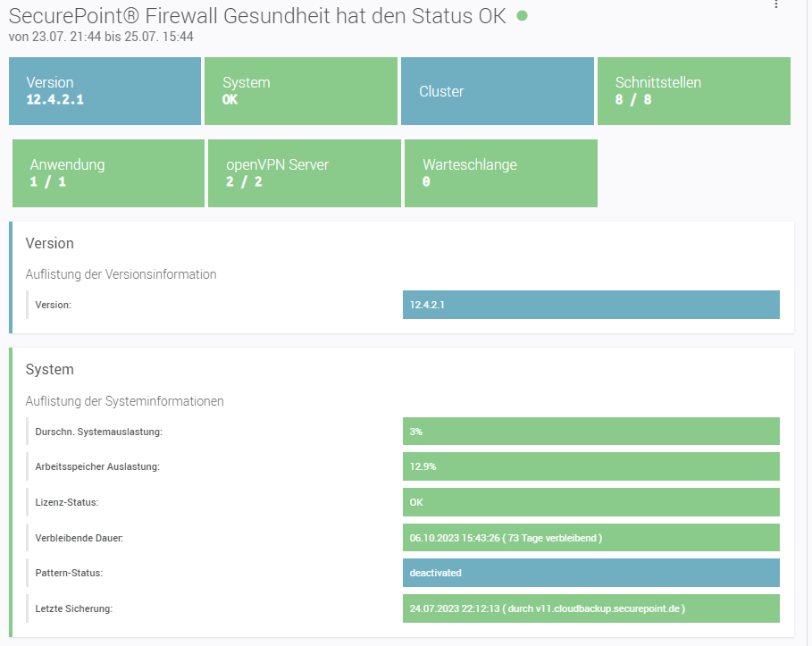Click the System section heading

point(50,369)
